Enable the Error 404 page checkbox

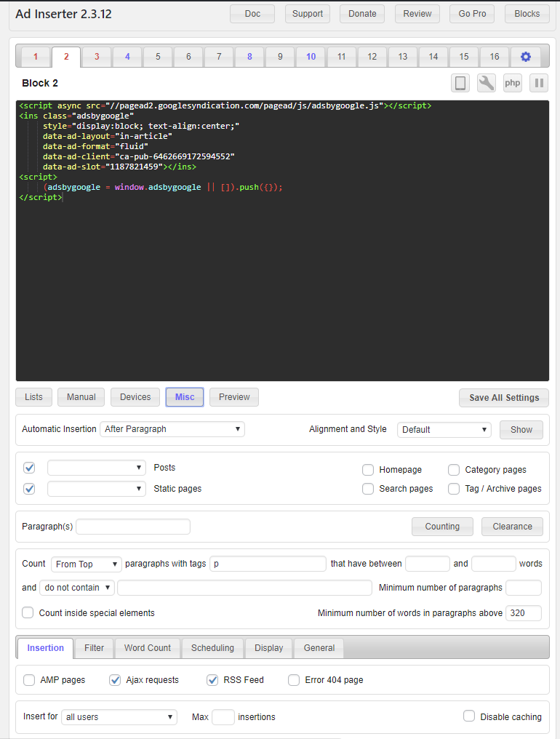[294, 680]
